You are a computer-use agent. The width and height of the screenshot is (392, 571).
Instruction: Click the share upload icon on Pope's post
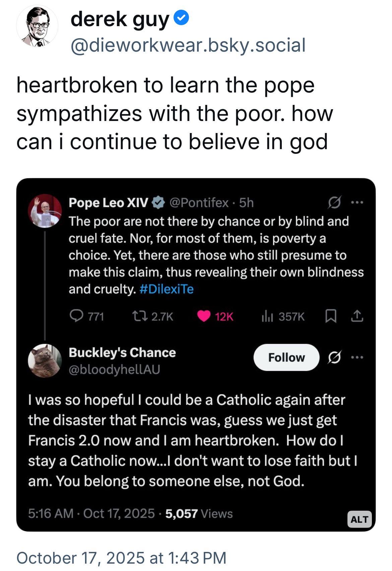click(357, 316)
